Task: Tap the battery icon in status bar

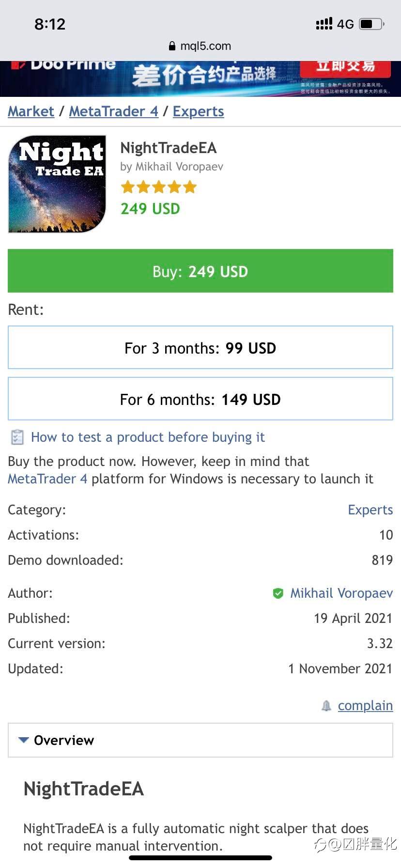Action: pyautogui.click(x=371, y=24)
